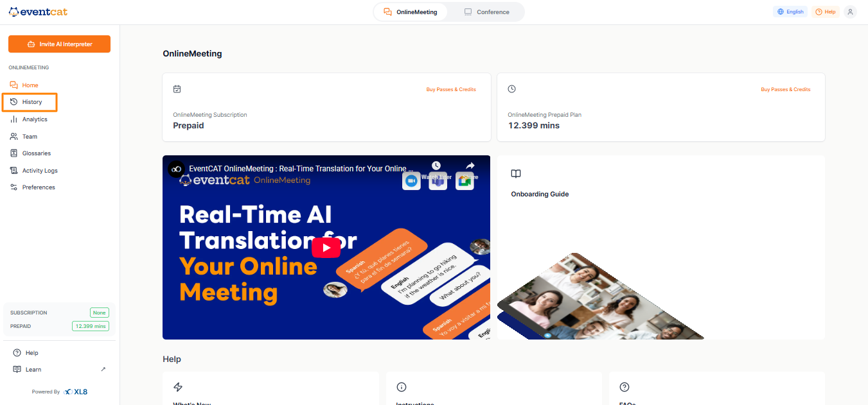Image resolution: width=868 pixels, height=405 pixels.
Task: Open the Team people icon
Action: click(13, 136)
